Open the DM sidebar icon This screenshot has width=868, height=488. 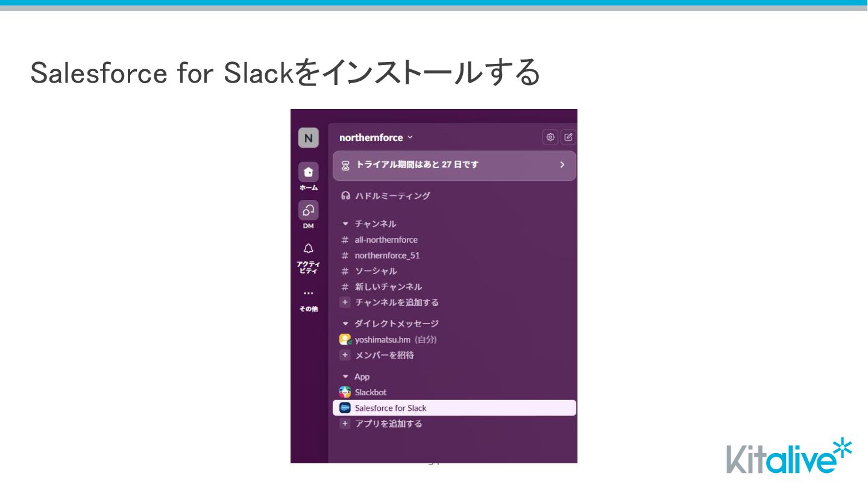[x=308, y=210]
